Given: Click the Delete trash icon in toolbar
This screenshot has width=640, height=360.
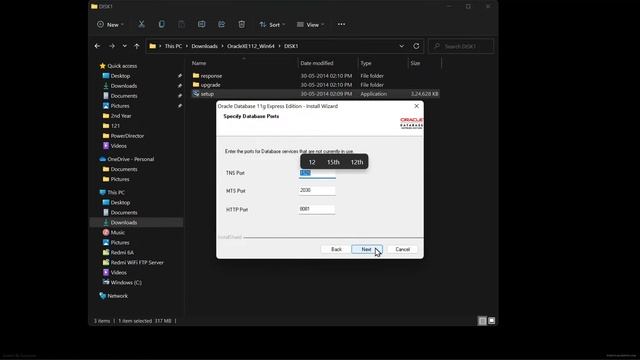Looking at the screenshot, I should tap(242, 24).
